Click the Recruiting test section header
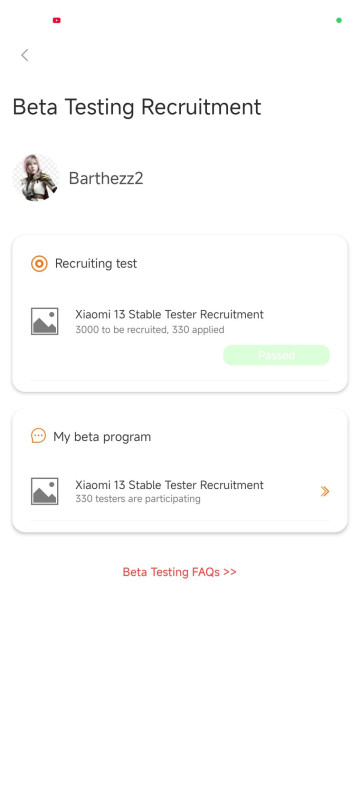The height and width of the screenshot is (800, 360). click(x=96, y=264)
